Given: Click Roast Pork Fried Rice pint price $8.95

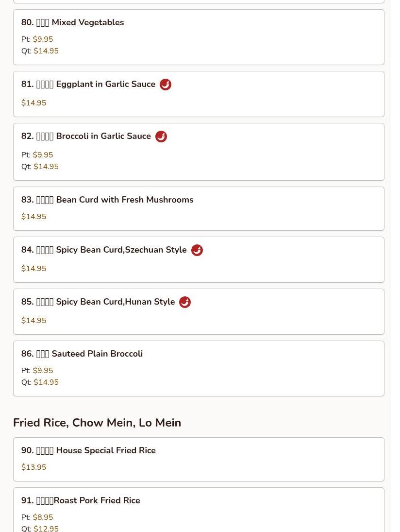Looking at the screenshot, I should click(43, 517).
